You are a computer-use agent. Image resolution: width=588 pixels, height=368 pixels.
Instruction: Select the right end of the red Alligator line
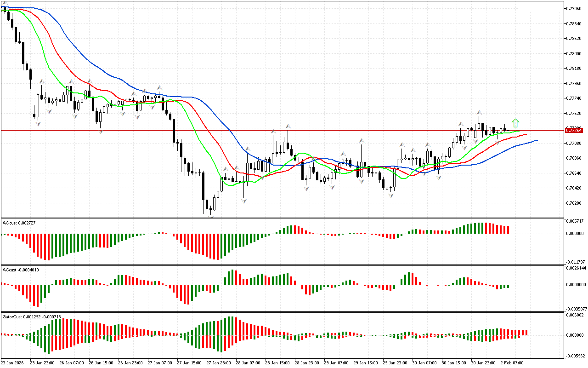(x=526, y=135)
